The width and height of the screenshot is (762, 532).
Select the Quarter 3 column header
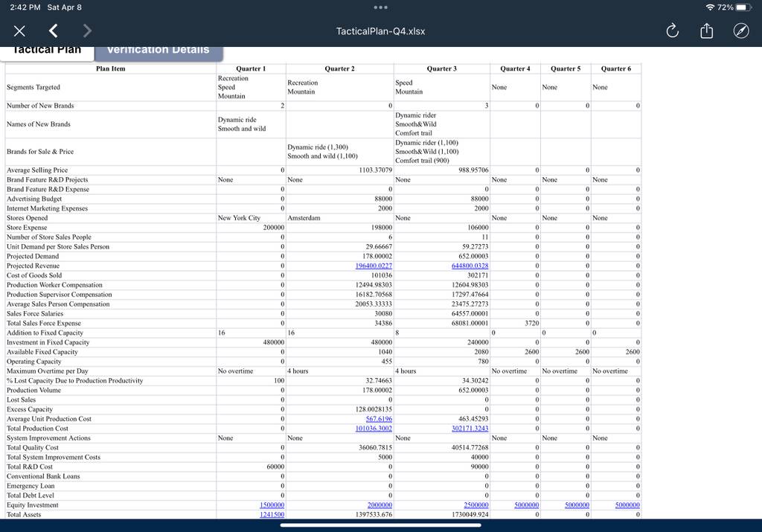[442, 68]
